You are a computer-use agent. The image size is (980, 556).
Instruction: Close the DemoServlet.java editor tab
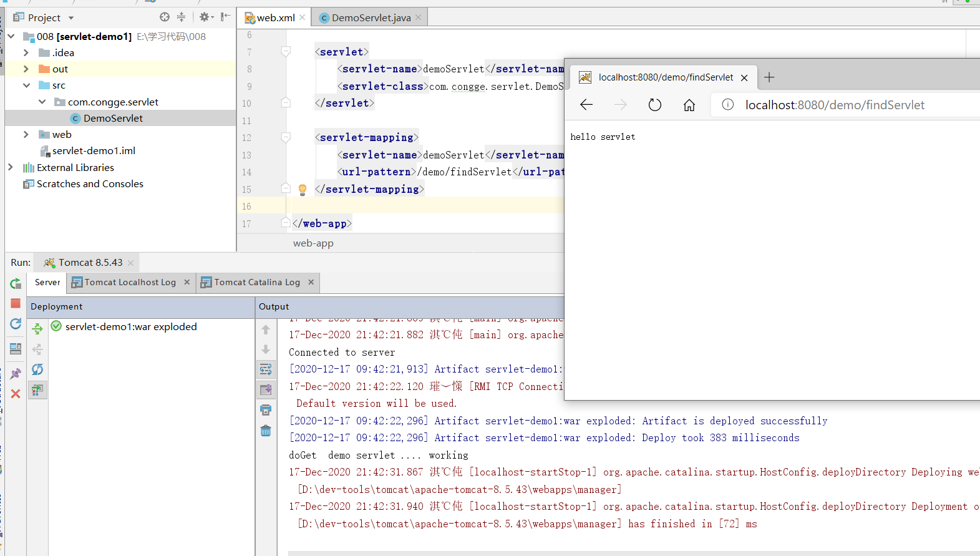pyautogui.click(x=419, y=17)
